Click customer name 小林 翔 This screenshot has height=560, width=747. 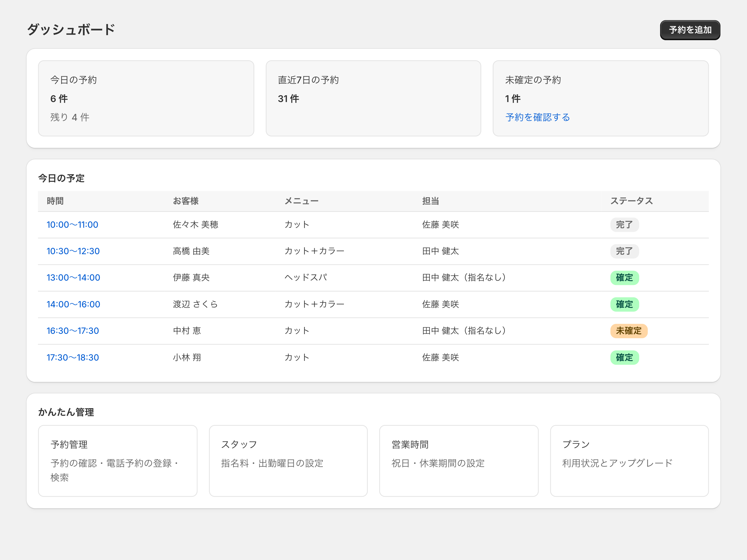click(x=187, y=357)
